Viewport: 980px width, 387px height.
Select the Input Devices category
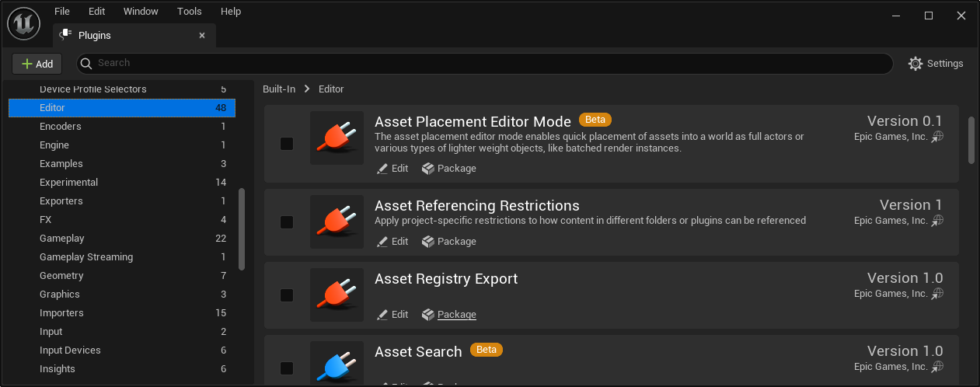tap(122, 350)
